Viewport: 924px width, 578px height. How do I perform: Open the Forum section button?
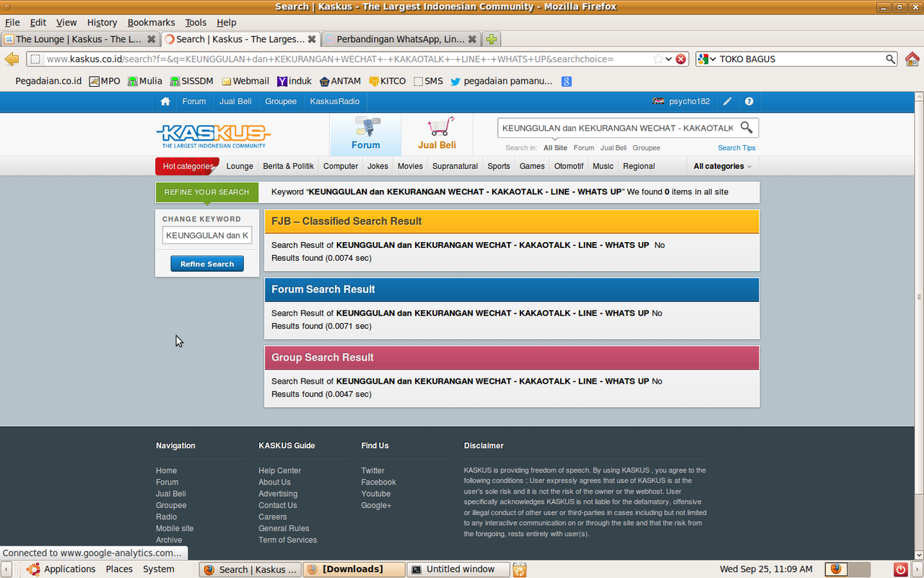click(x=366, y=134)
